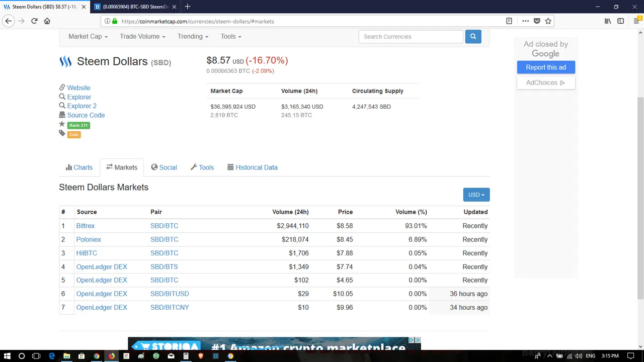Viewport: 644px width, 362px height.
Task: Open the Website link
Action: coord(78,87)
